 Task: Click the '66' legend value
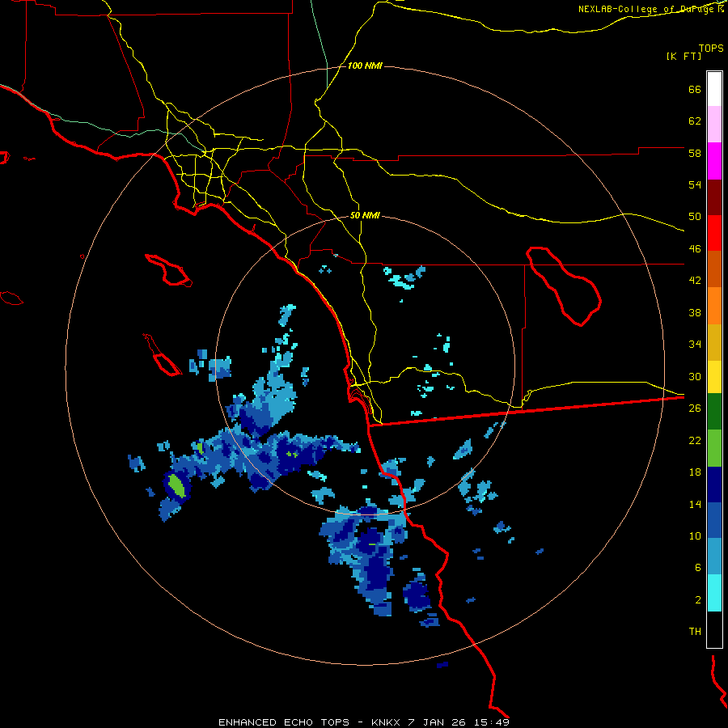(x=695, y=90)
